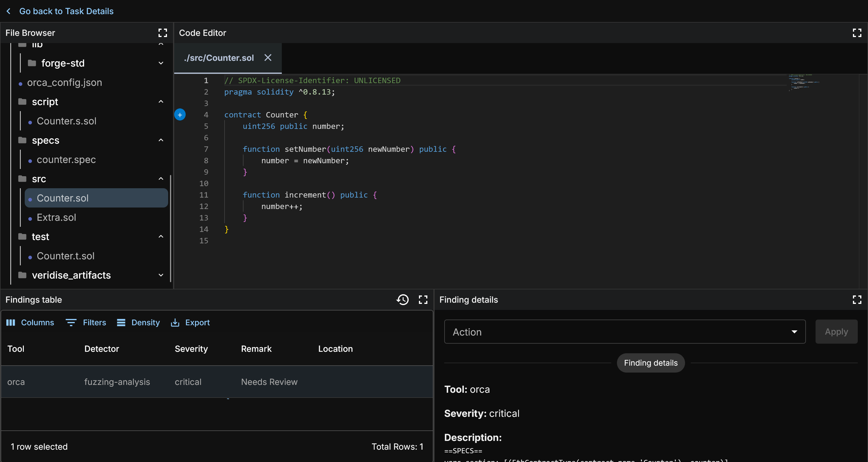
Task: Click the 'Needs Review' remark cell
Action: pyautogui.click(x=269, y=382)
